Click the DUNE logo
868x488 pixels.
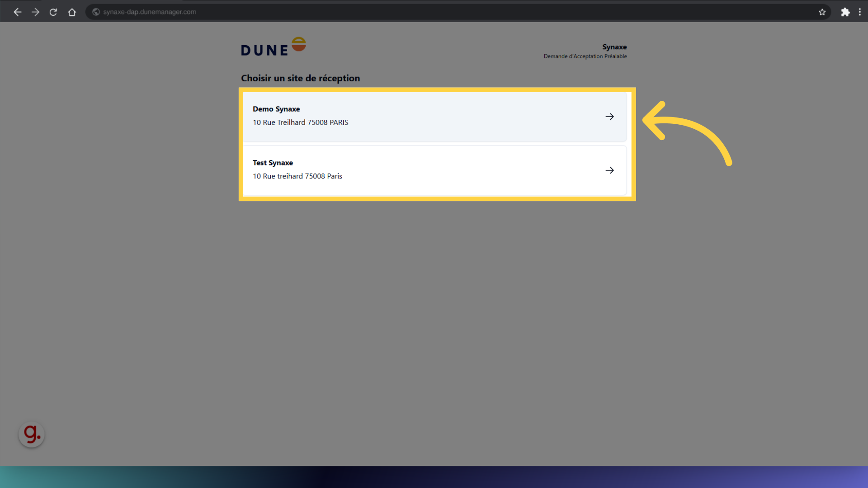point(273,47)
